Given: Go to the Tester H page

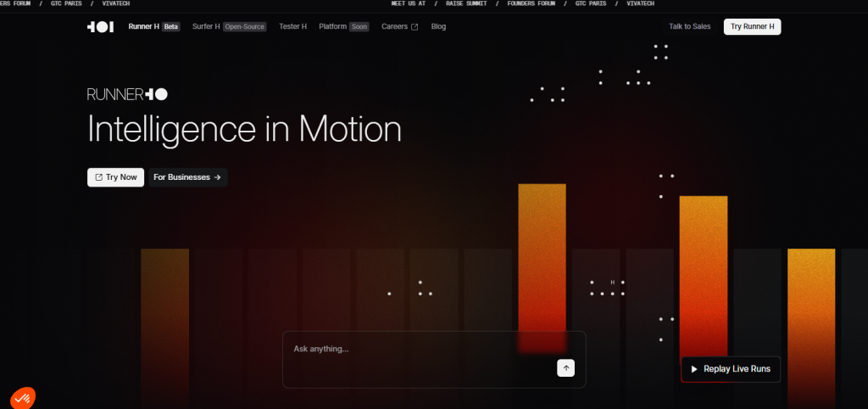Looking at the screenshot, I should (x=292, y=26).
